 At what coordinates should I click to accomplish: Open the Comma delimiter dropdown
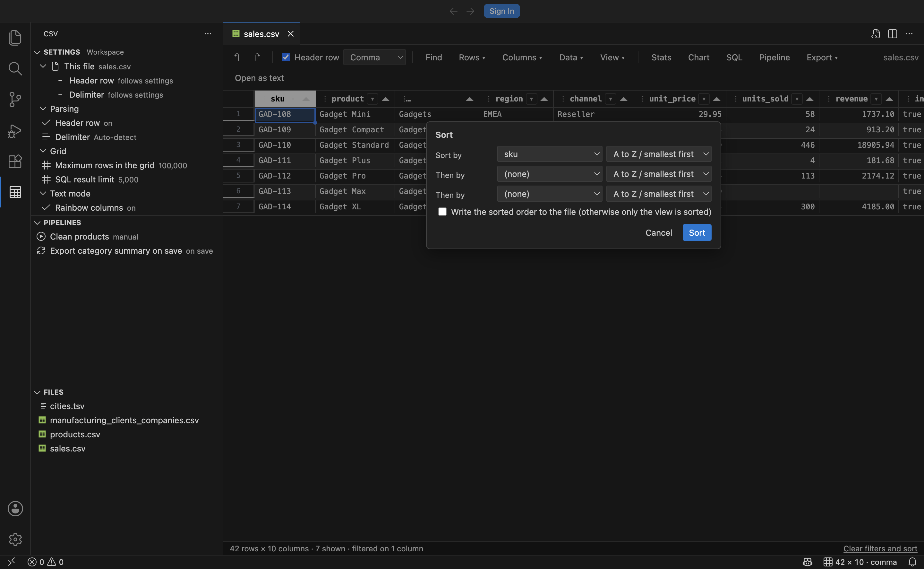coord(374,57)
